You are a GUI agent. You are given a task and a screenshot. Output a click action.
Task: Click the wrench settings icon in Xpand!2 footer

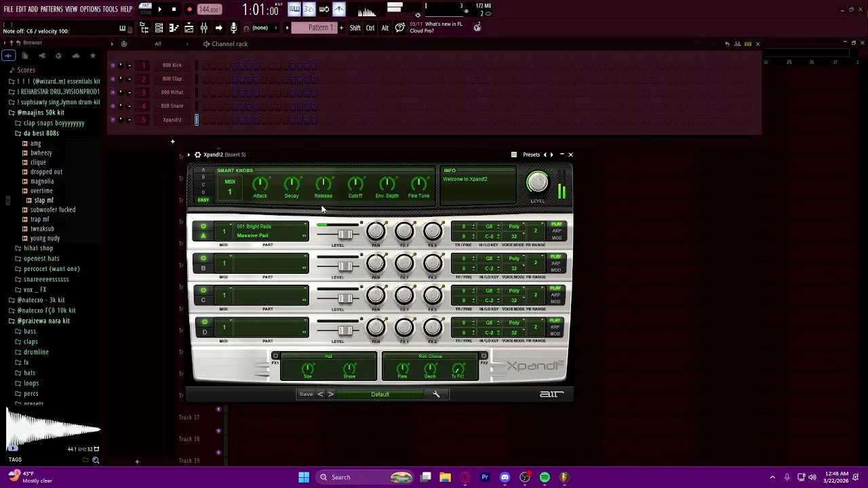click(x=436, y=394)
